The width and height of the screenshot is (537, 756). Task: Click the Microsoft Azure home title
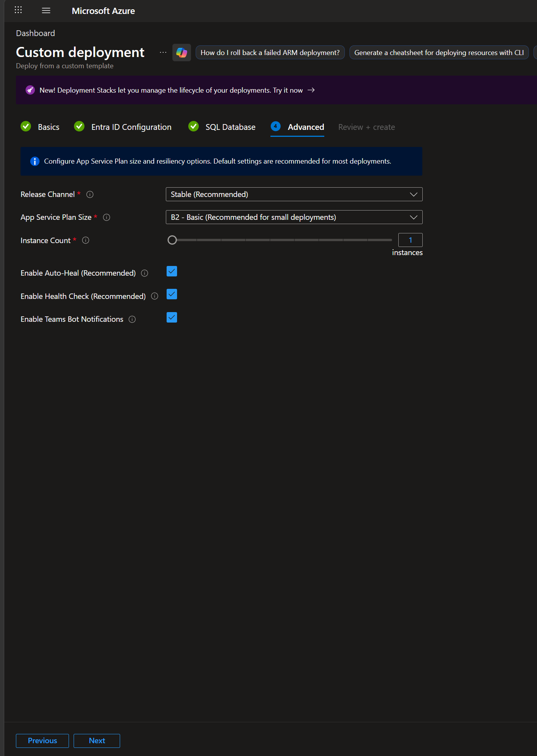click(x=103, y=11)
